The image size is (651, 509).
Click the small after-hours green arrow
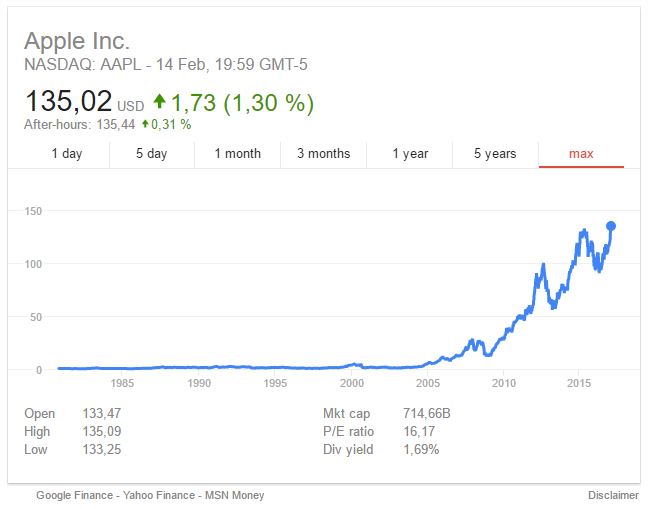145,125
